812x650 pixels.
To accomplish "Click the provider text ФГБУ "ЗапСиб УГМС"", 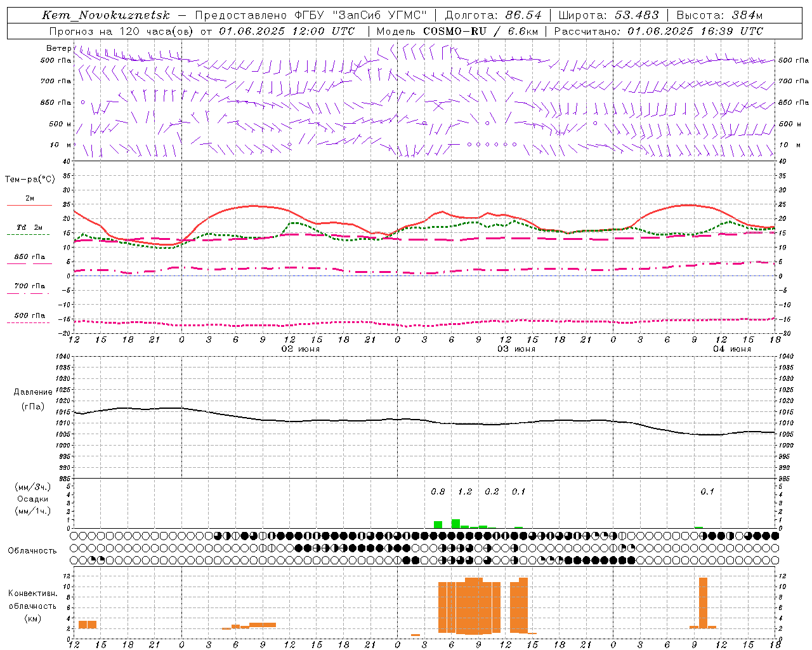I will (359, 15).
